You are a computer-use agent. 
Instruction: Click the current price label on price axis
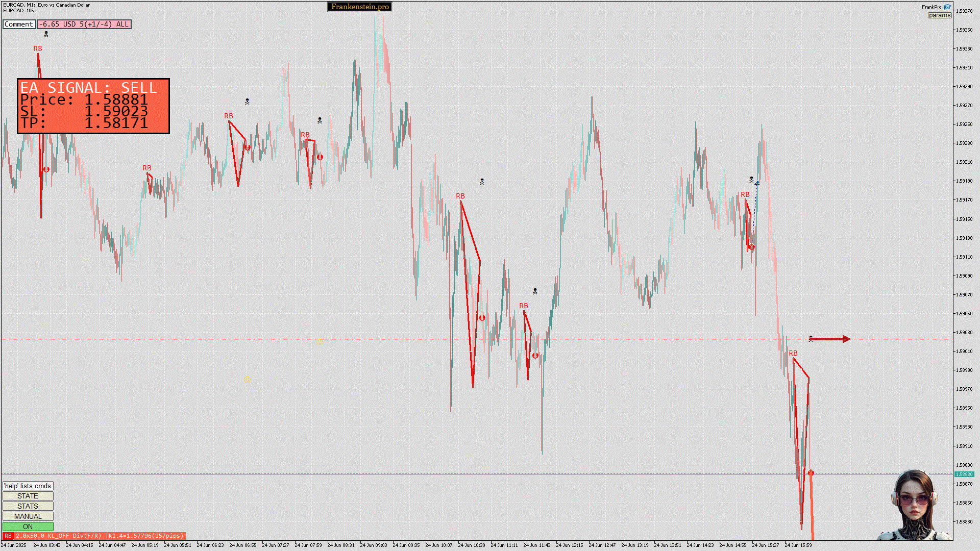point(964,474)
